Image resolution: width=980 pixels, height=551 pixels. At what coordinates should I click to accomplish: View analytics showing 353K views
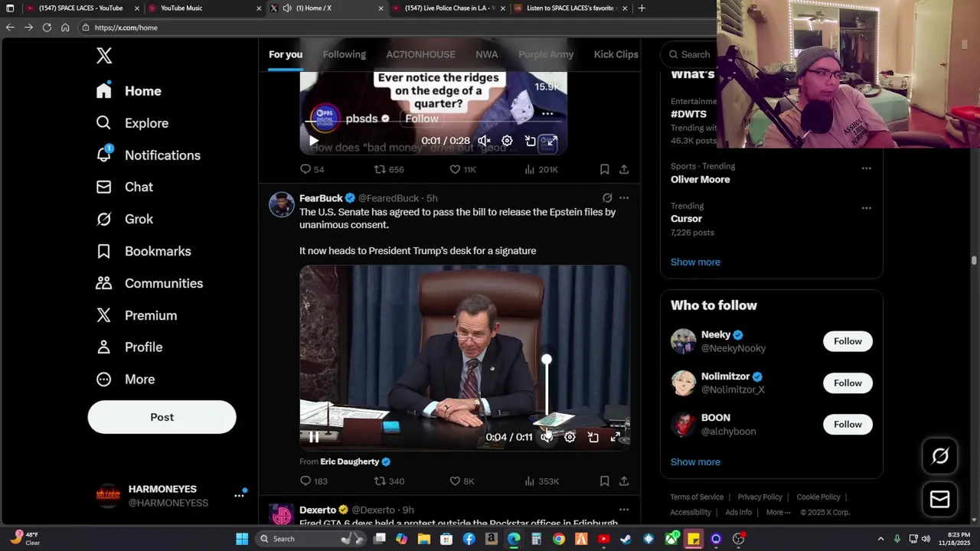coord(541,481)
